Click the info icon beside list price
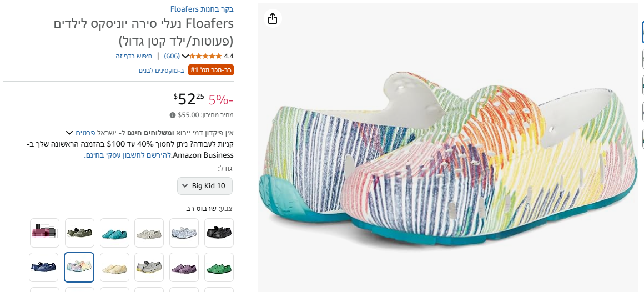 (173, 115)
